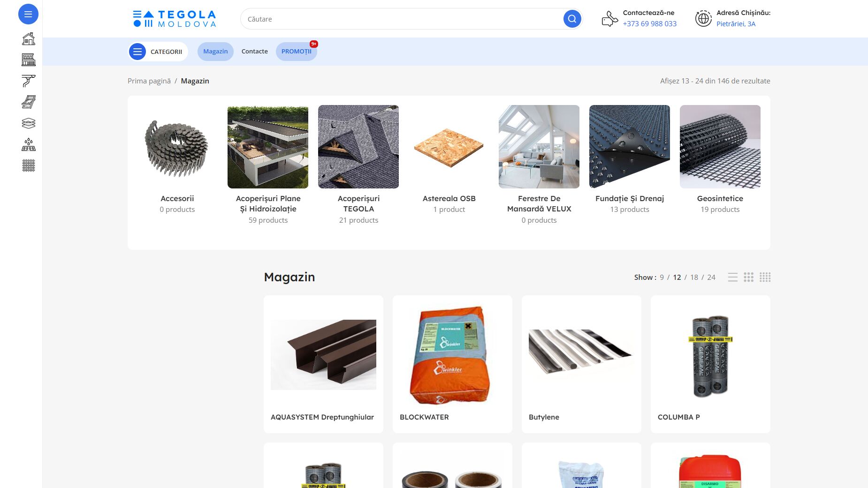Open the CATEGORII dropdown menu
Image resolution: width=868 pixels, height=488 pixels.
pos(158,52)
